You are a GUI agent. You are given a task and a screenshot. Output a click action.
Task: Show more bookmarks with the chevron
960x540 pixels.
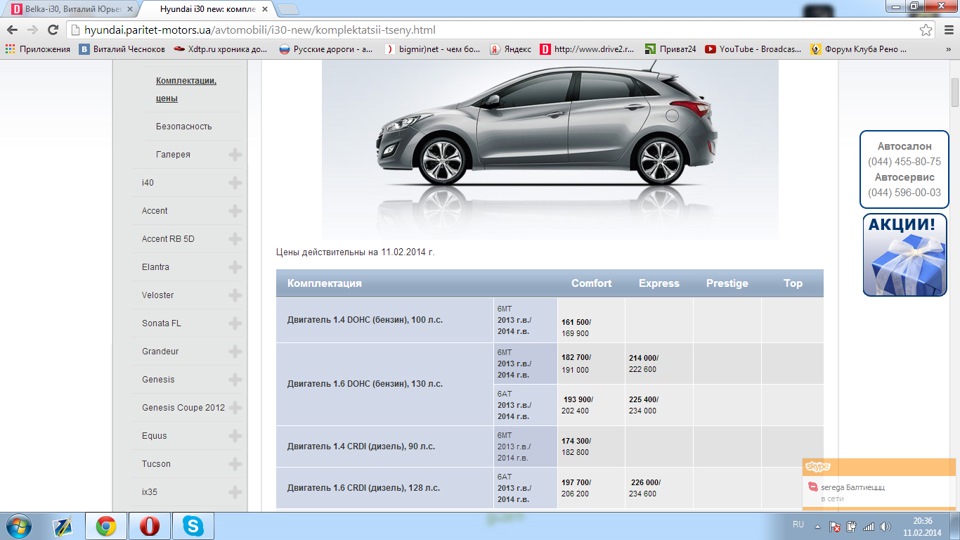point(948,49)
